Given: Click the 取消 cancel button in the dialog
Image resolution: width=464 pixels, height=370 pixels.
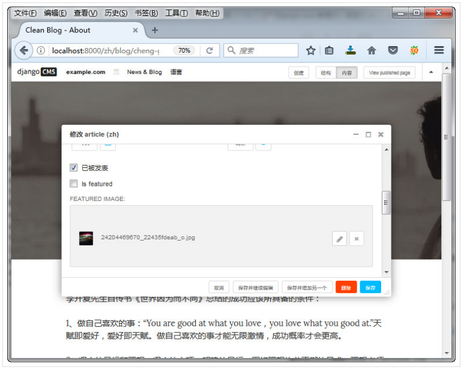Looking at the screenshot, I should [219, 287].
